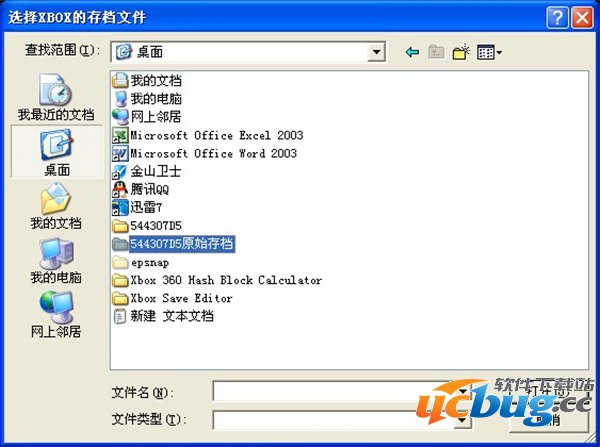Click the 文件类型 dropdown field
This screenshot has width=600, height=447.
pos(340,420)
